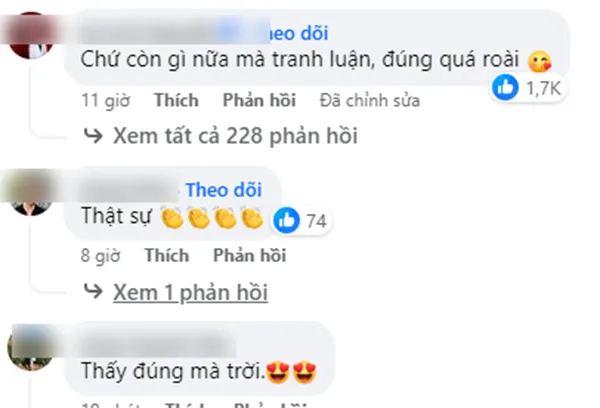Click the like reaction icon showing 74

coord(286,220)
